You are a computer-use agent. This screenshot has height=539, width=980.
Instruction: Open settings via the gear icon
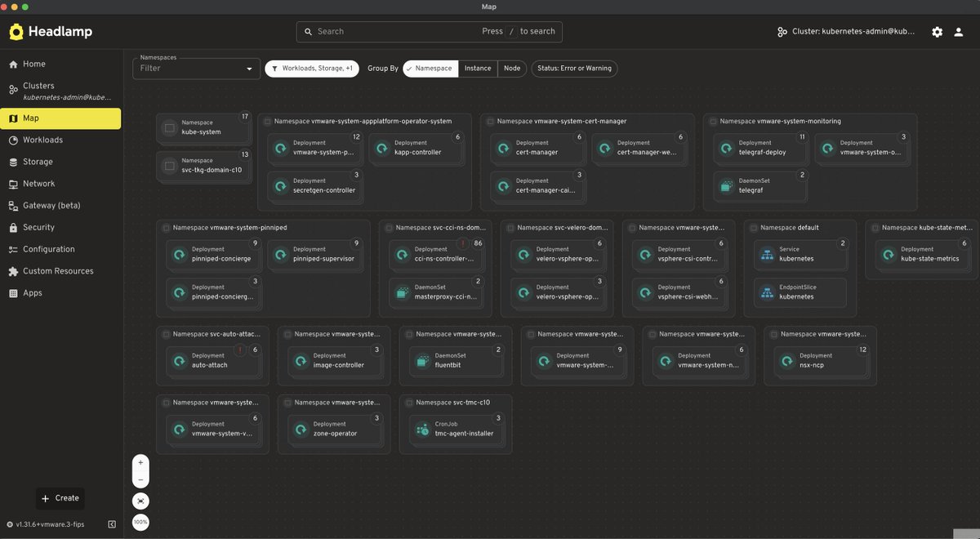point(938,32)
